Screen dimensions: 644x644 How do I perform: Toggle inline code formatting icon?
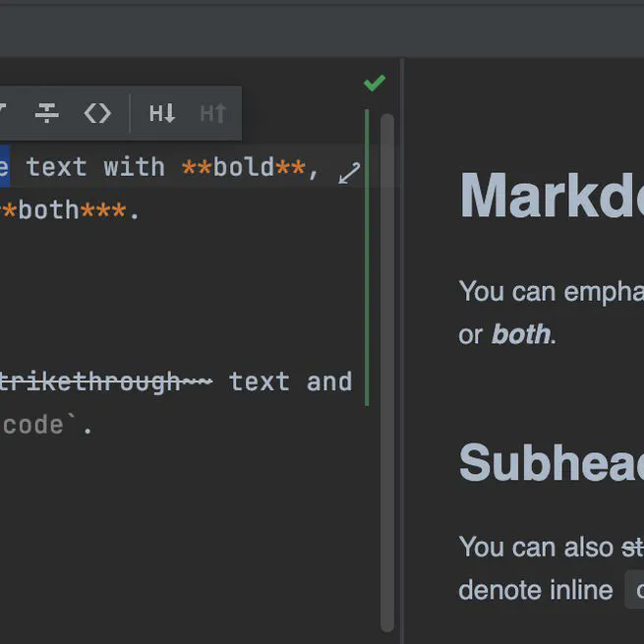pyautogui.click(x=97, y=113)
